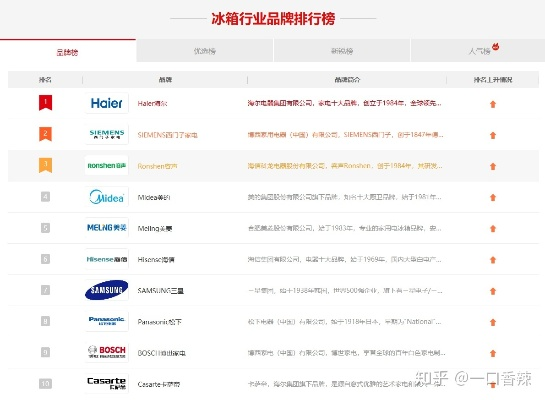The image size is (545, 400).
Task: Click the Ronshen logo thumbnail
Action: [106, 165]
